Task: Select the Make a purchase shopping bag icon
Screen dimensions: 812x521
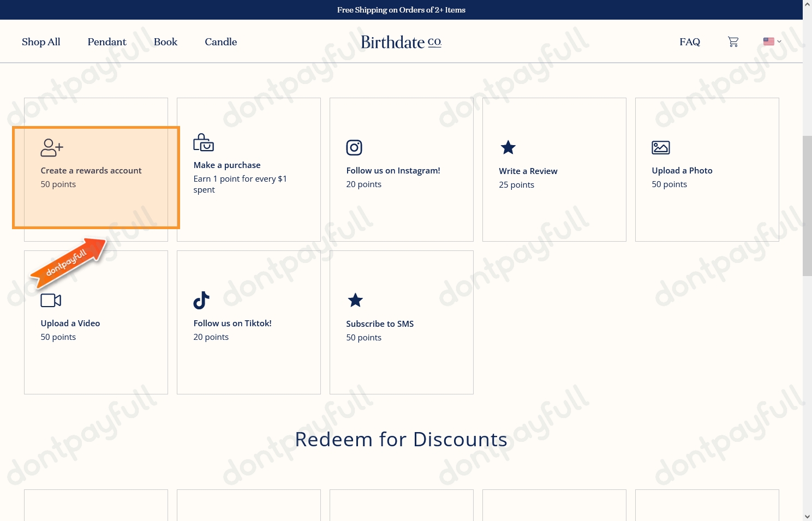Action: [203, 142]
